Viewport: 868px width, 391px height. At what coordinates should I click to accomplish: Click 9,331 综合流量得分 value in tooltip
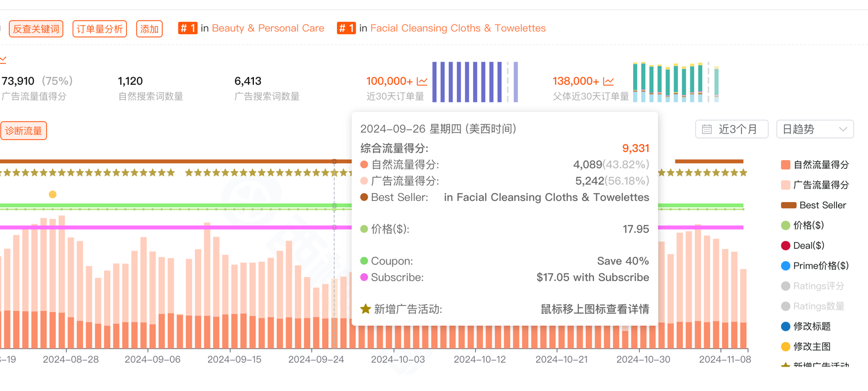(x=635, y=148)
